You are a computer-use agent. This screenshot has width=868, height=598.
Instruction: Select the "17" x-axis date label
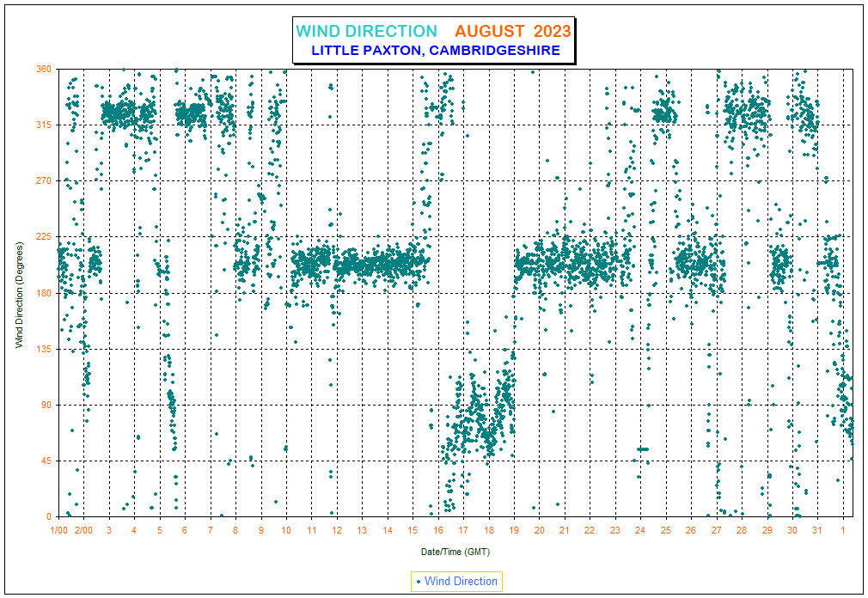[x=463, y=530]
